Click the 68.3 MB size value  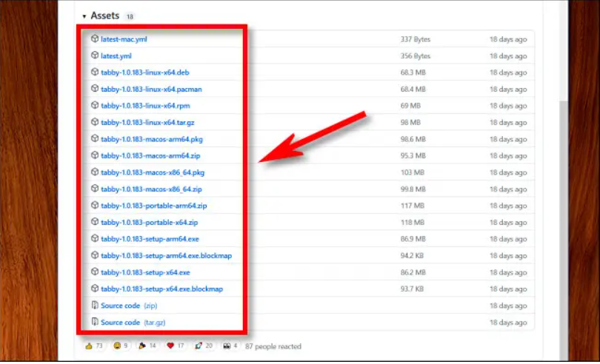coord(413,73)
